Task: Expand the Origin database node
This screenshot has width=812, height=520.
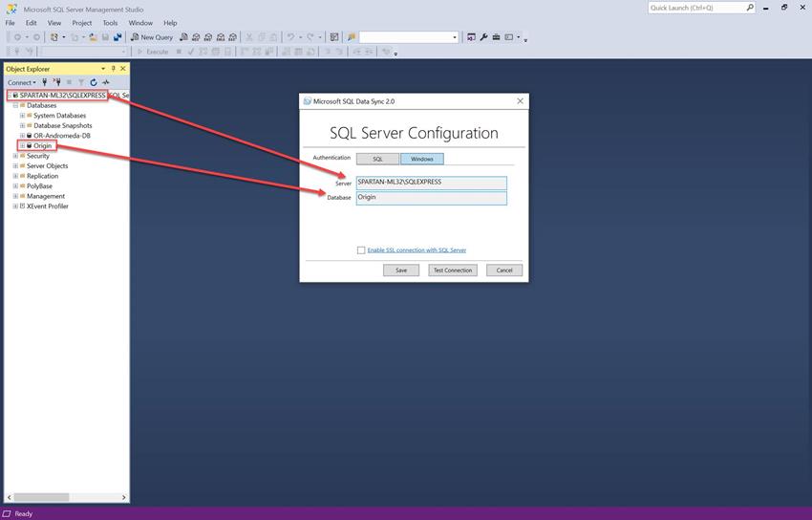Action: [x=22, y=145]
